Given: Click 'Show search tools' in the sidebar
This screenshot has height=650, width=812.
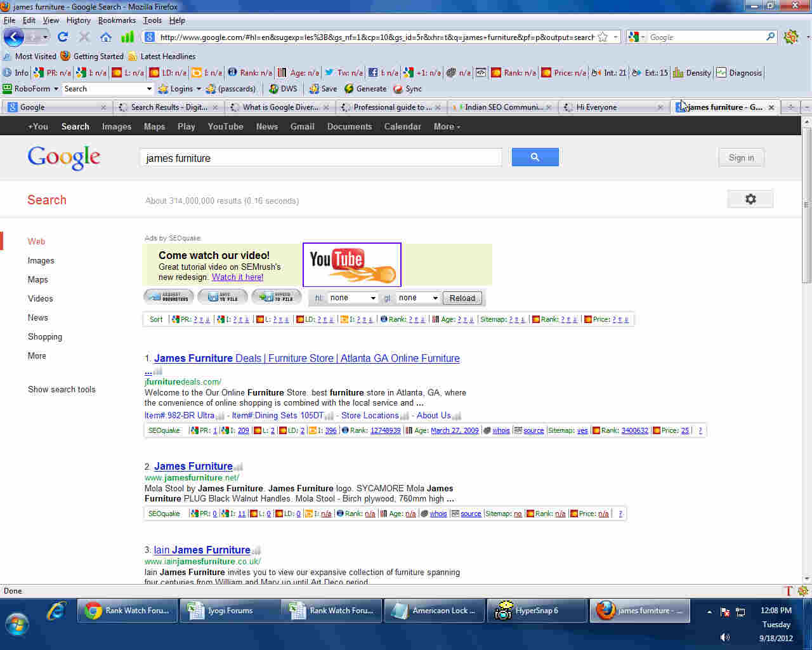Looking at the screenshot, I should point(62,389).
